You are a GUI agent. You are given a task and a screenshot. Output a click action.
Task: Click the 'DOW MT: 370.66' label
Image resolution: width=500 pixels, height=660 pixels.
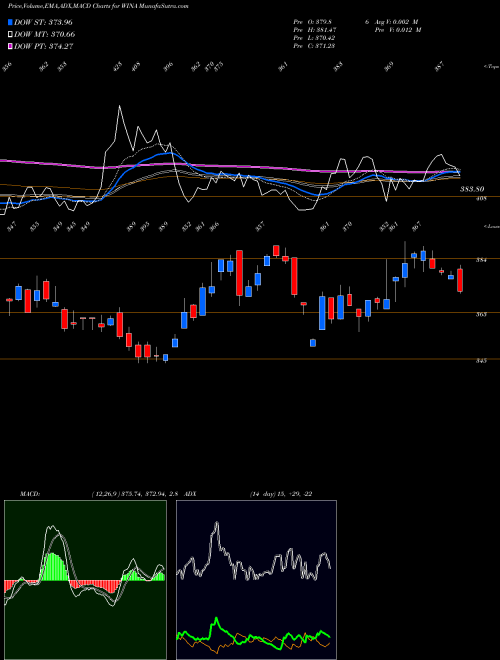(x=45, y=34)
